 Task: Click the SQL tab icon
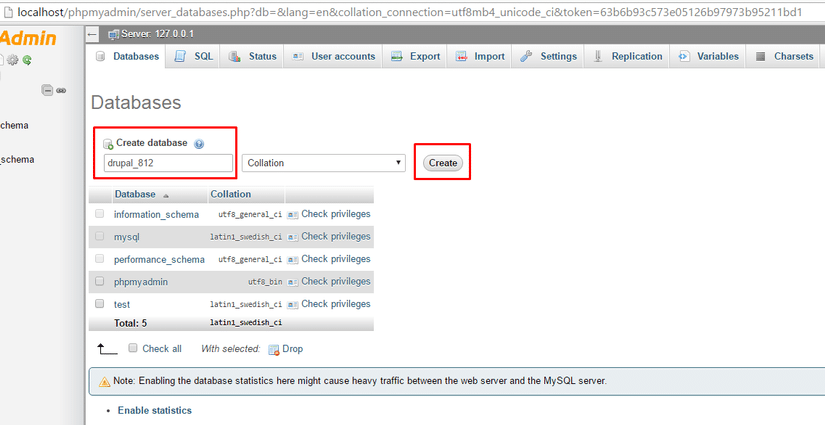point(180,56)
